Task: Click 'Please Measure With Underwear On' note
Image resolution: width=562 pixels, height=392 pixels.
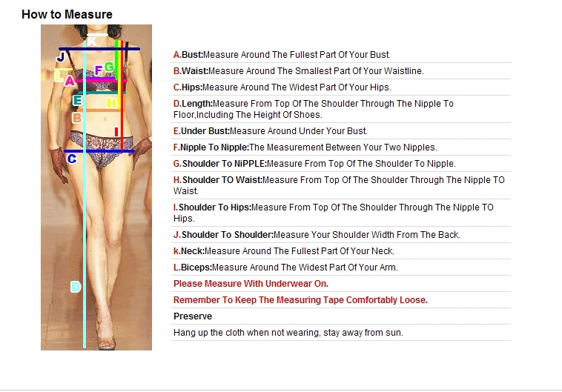Action: click(x=251, y=284)
